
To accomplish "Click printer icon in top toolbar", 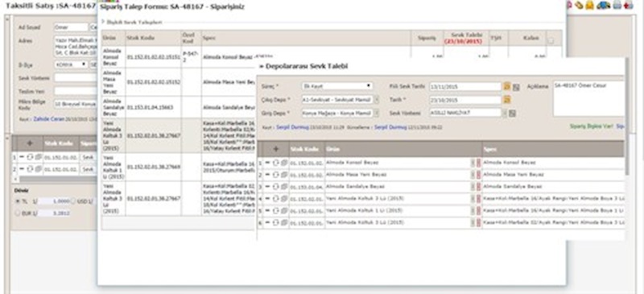I will (x=617, y=5).
